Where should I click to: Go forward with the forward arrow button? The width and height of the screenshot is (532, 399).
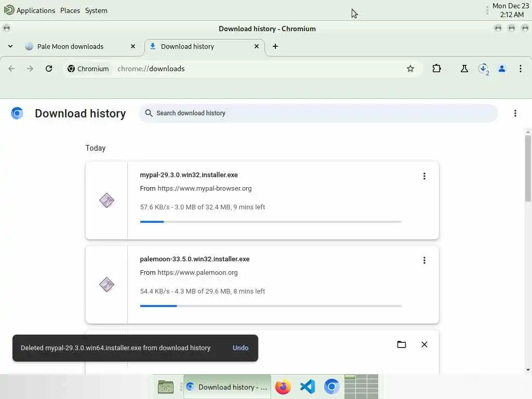click(x=30, y=69)
